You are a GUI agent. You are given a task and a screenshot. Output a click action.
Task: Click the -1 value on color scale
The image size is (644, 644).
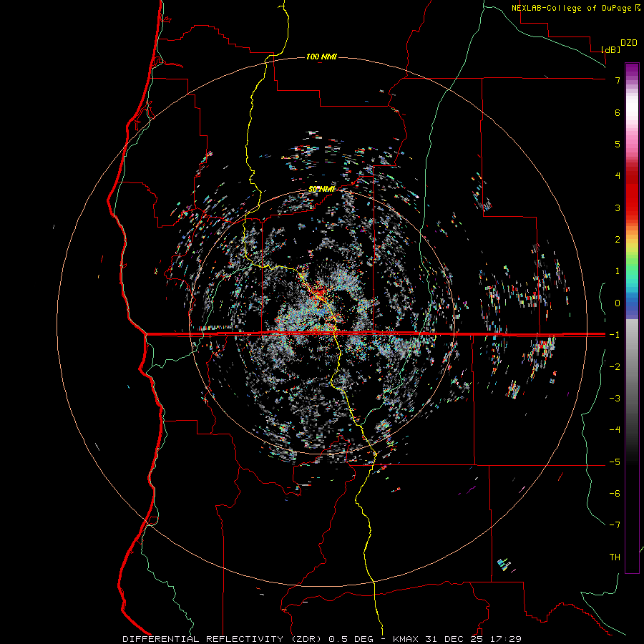coord(615,335)
